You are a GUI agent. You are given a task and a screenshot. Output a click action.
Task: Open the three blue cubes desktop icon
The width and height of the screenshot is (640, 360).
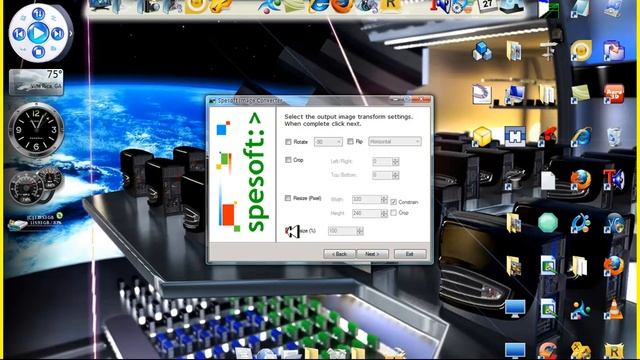[x=482, y=51]
